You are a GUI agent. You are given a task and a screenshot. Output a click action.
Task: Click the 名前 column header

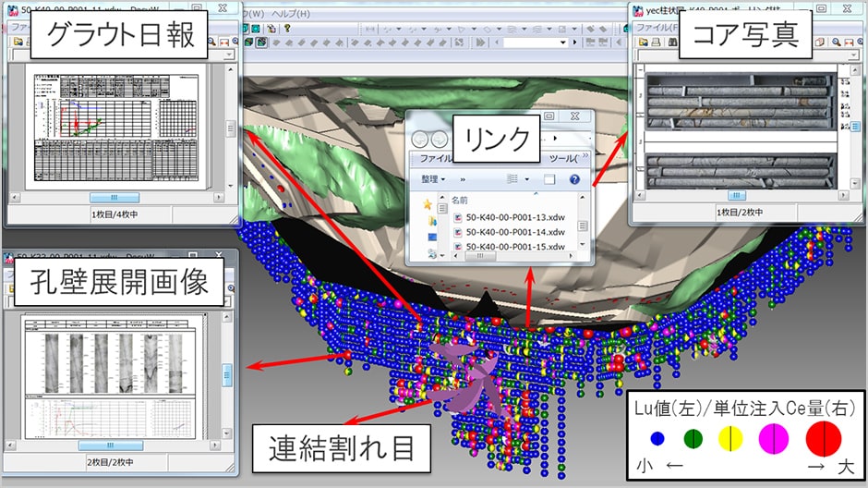[460, 199]
